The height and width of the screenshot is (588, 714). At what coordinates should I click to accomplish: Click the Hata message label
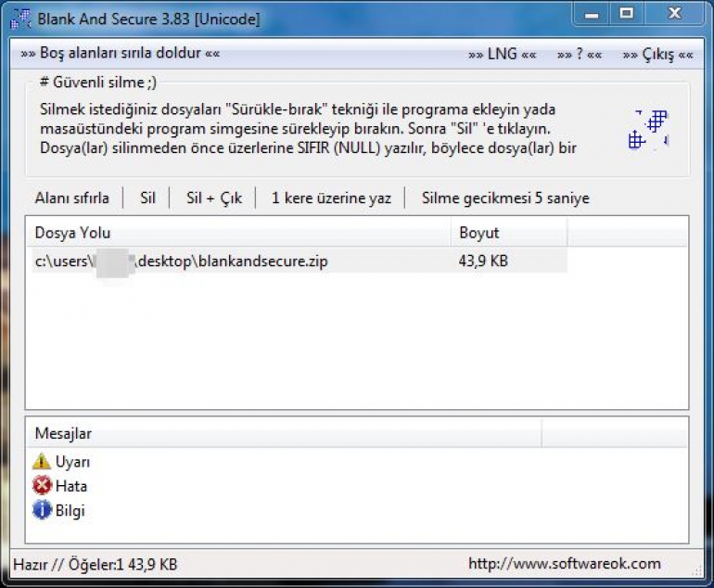pos(71,486)
